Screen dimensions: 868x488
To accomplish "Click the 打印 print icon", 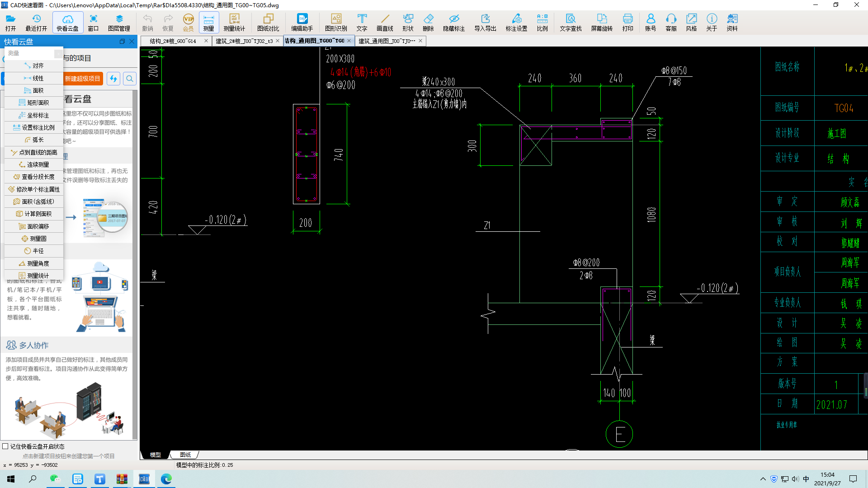I will [x=627, y=22].
